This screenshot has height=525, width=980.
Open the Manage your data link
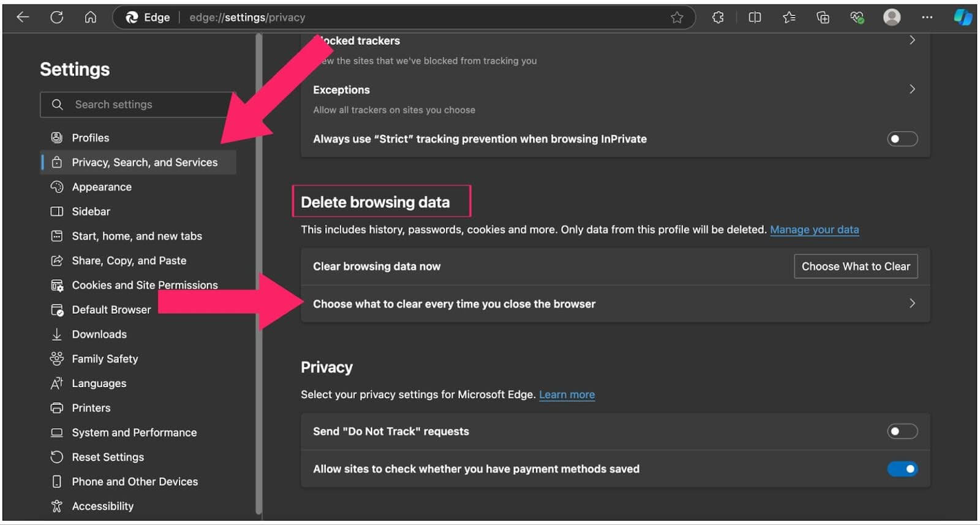[814, 230]
